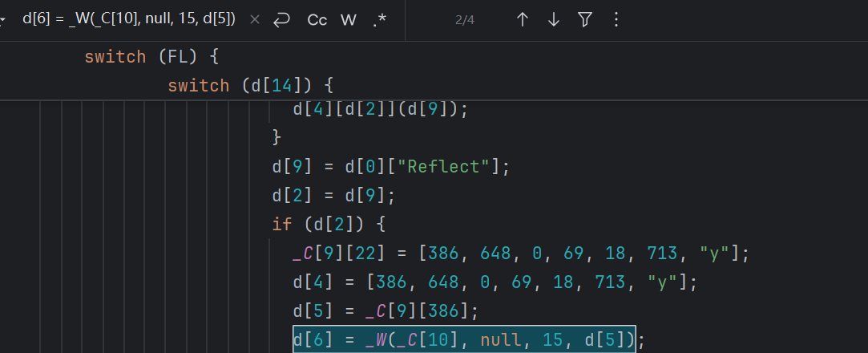This screenshot has height=353, width=868.
Task: Click line 'd[5] = _C[9][386];'
Action: (386, 311)
